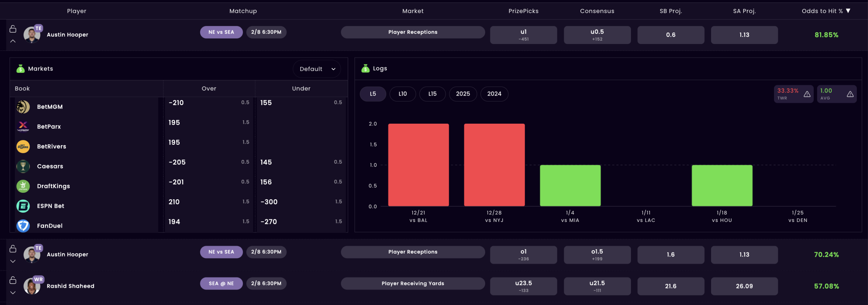Switch logs to the L10 tab
868x305 pixels.
402,94
